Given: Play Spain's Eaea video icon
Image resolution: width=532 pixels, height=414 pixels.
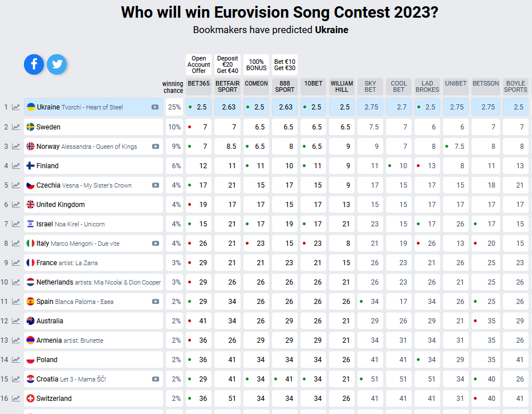Looking at the screenshot, I should [x=155, y=302].
